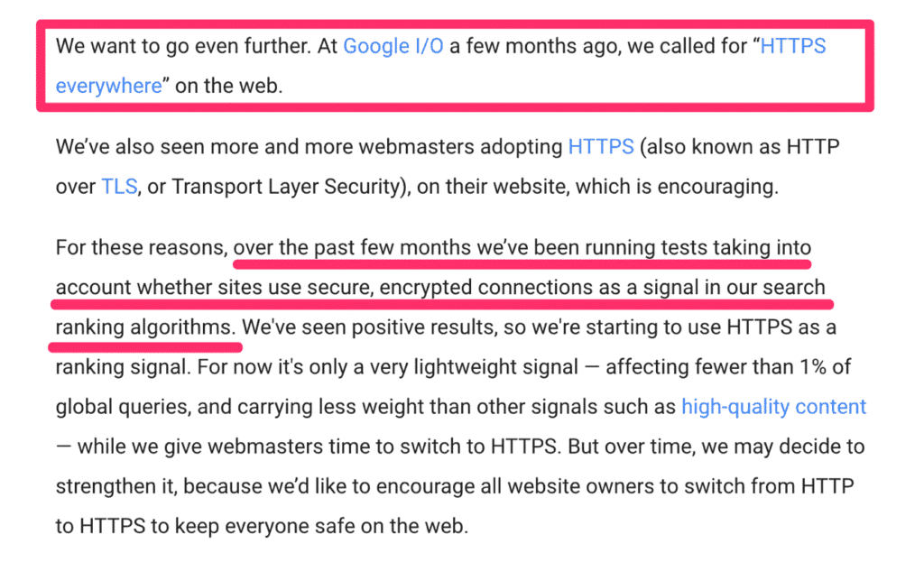This screenshot has height=562, width=924.
Task: Click the text 'We want to go even further'
Action: [x=182, y=46]
